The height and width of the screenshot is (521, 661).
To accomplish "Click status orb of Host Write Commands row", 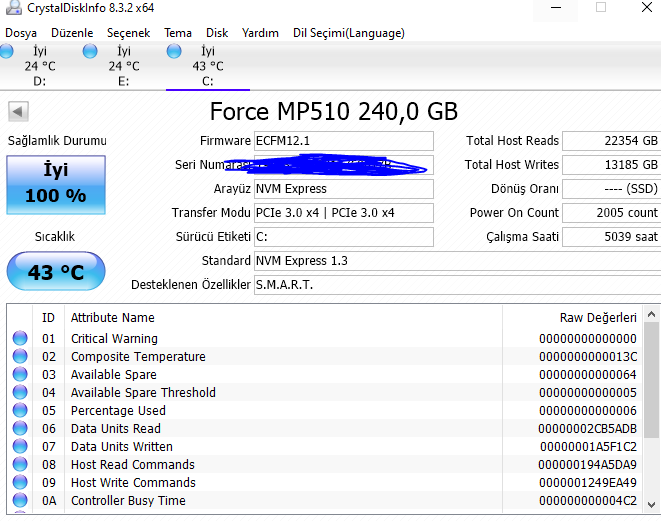I will click(20, 482).
